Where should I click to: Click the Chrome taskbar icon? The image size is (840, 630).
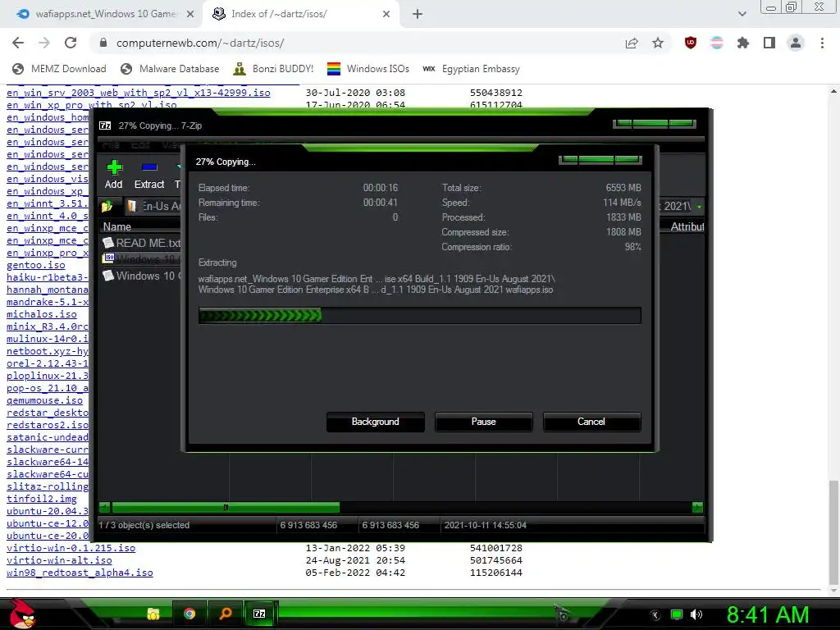189,614
